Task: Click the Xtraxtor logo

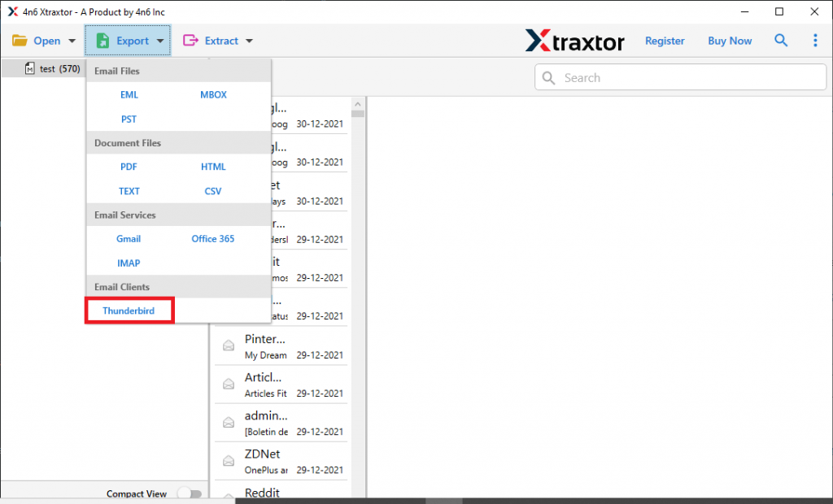Action: coord(575,40)
